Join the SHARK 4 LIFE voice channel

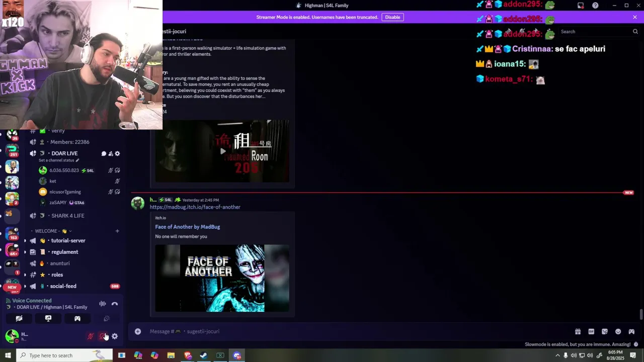click(x=67, y=216)
